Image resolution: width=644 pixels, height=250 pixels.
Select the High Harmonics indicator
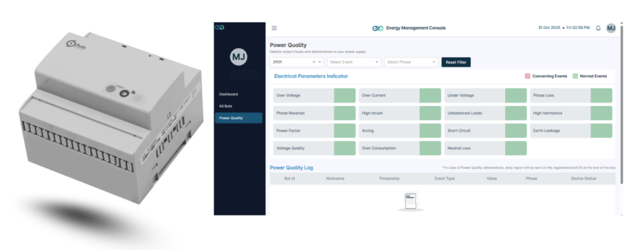571,113
